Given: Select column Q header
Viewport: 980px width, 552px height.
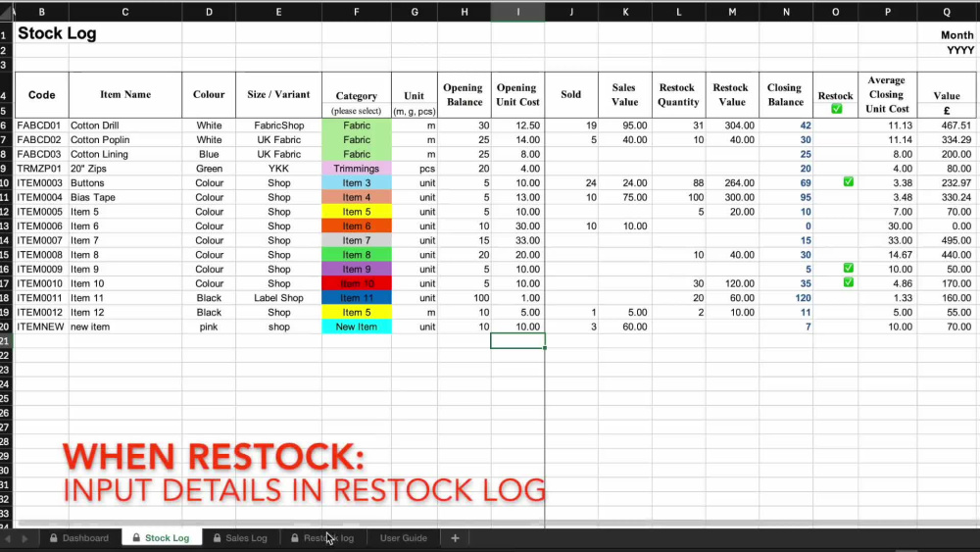Looking at the screenshot, I should click(947, 12).
